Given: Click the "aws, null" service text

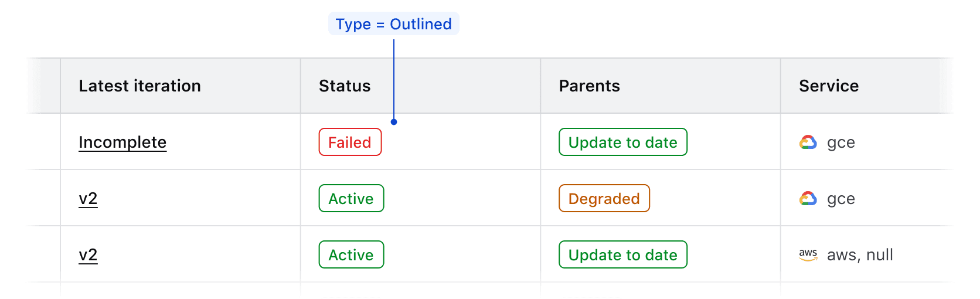Looking at the screenshot, I should tap(859, 255).
